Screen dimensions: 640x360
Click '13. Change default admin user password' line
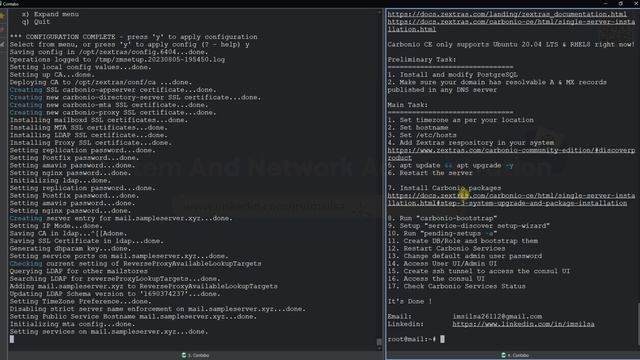click(x=464, y=256)
